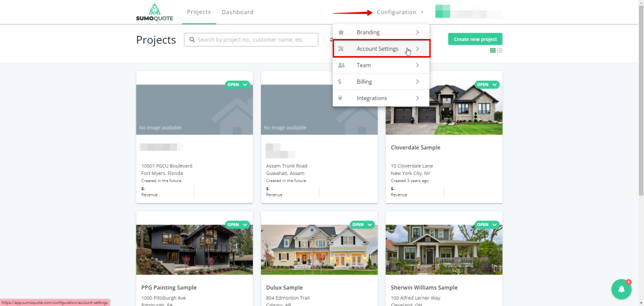
Task: Open notifications via the bell icon
Action: [621, 289]
